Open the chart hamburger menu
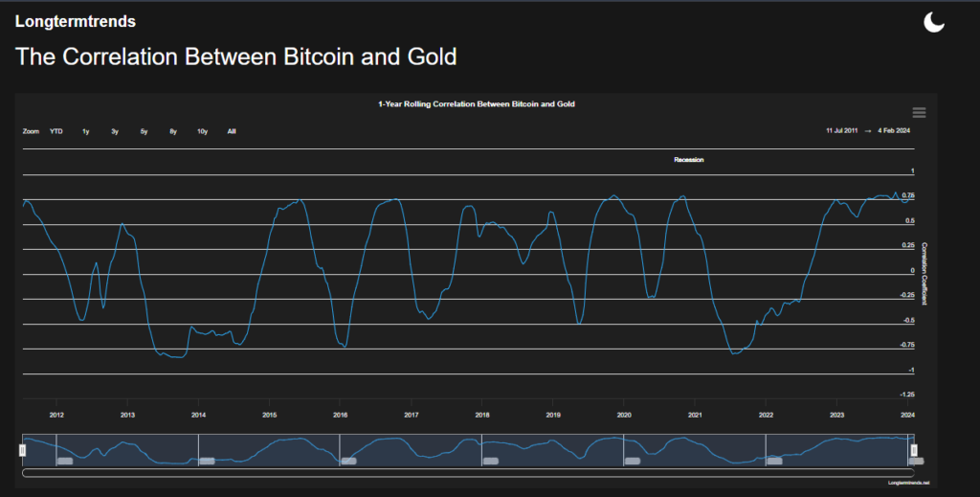Screen dimensions: 980x497 pyautogui.click(x=919, y=113)
